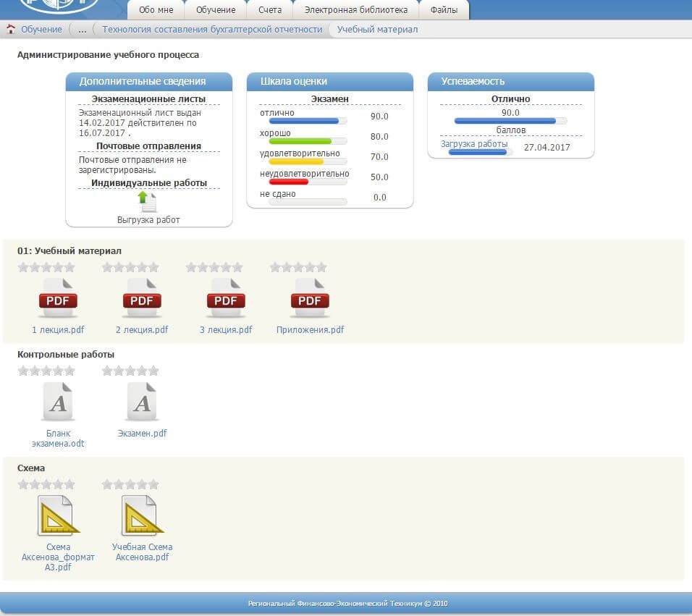The image size is (692, 616).
Task: Expand the breadcrumb ellipsis item
Action: tap(82, 30)
